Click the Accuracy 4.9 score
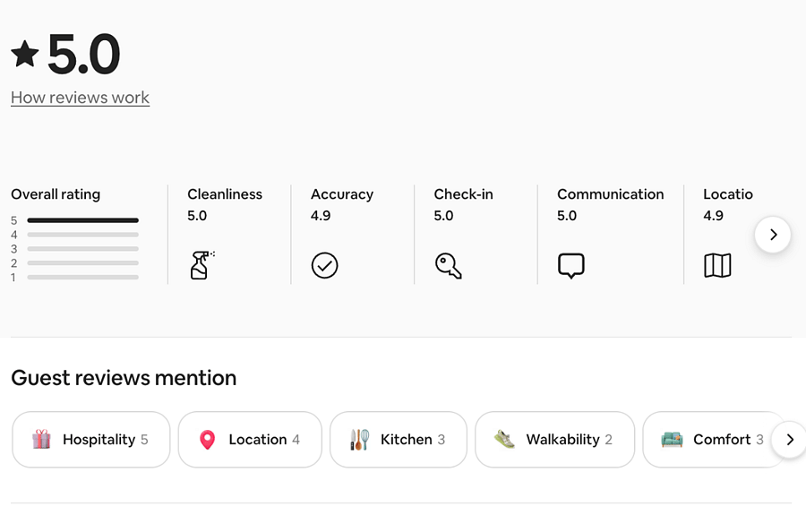The height and width of the screenshot is (532, 806). click(x=321, y=216)
